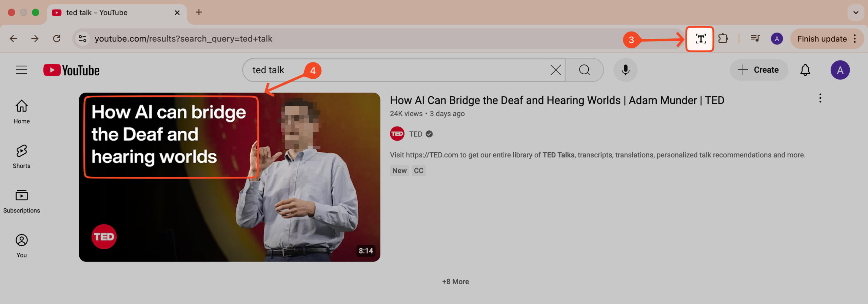Image resolution: width=868 pixels, height=304 pixels.
Task: Reload the current page
Action: click(57, 39)
